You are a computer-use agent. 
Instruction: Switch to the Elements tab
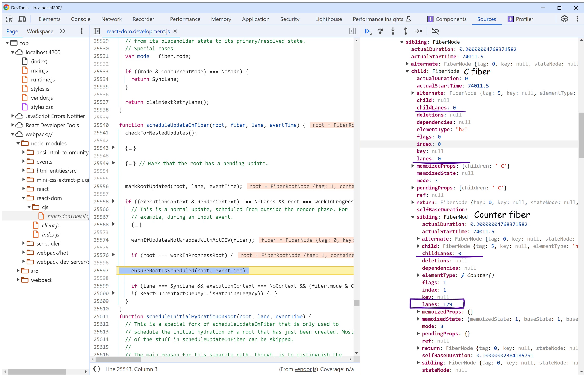(x=50, y=19)
